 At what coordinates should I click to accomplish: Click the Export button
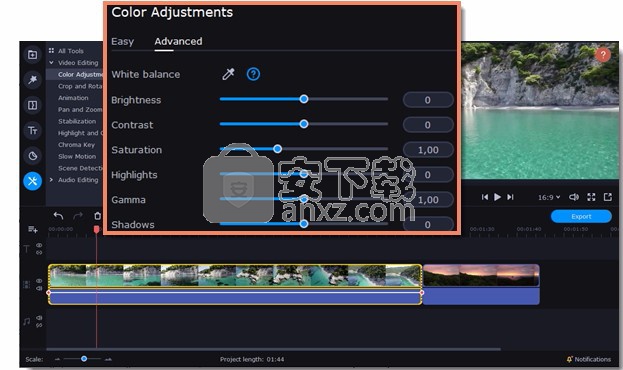(581, 217)
